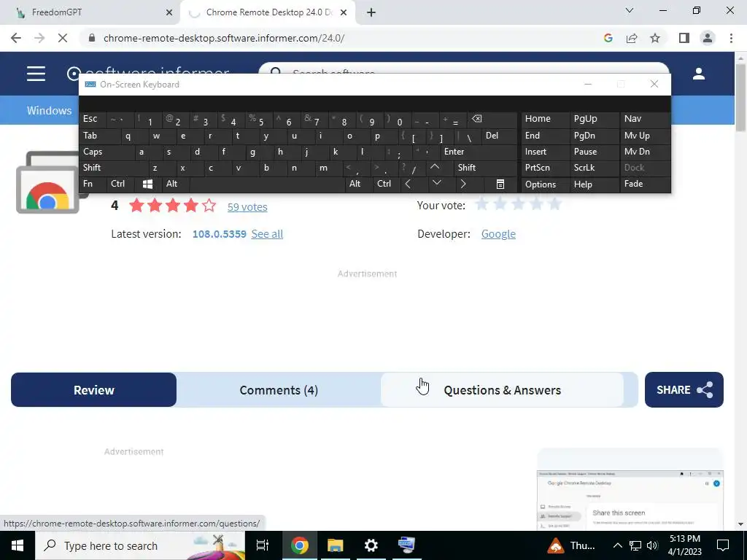Click the Chrome address bar URL

click(x=224, y=38)
